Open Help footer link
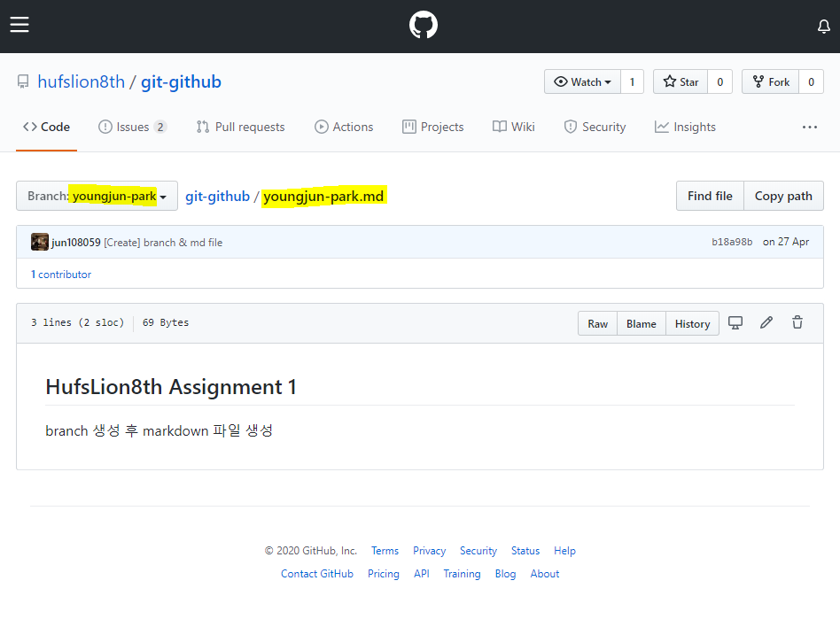 564,551
